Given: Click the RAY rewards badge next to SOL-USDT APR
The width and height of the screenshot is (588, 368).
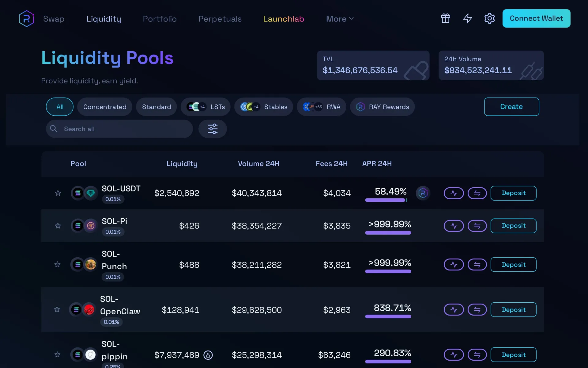Looking at the screenshot, I should (423, 193).
